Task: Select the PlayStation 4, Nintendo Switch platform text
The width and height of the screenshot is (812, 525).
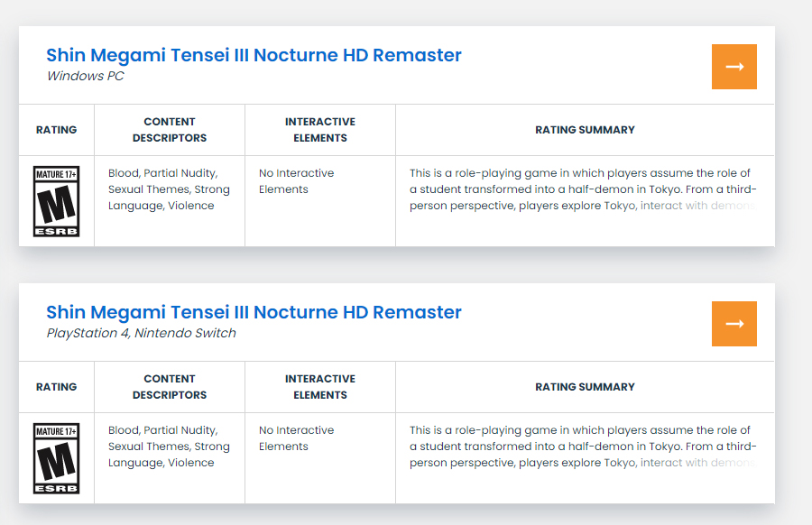Action: pyautogui.click(x=142, y=333)
